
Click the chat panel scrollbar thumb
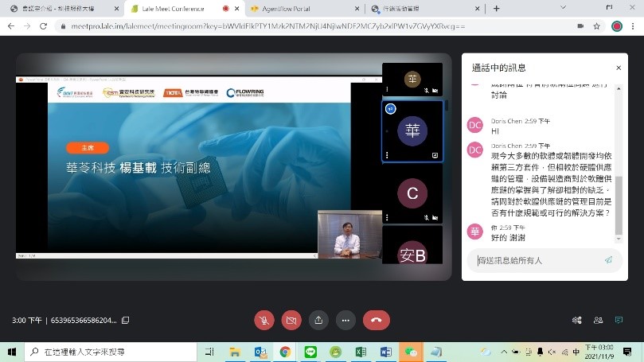pos(619,205)
